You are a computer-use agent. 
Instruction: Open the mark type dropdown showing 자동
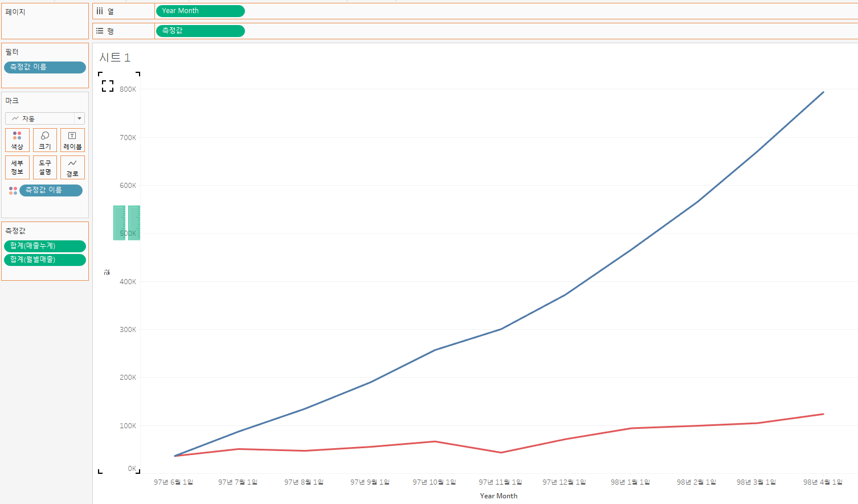[x=45, y=118]
